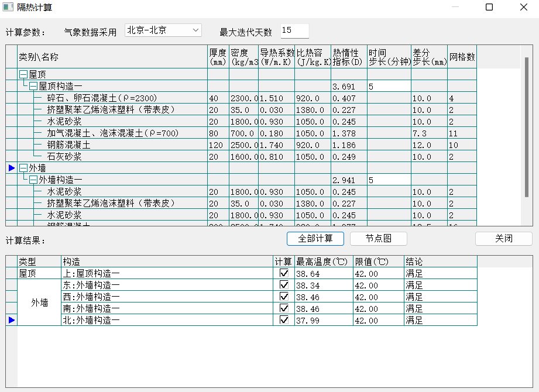Collapse the 外墙 tree node

coord(23,168)
